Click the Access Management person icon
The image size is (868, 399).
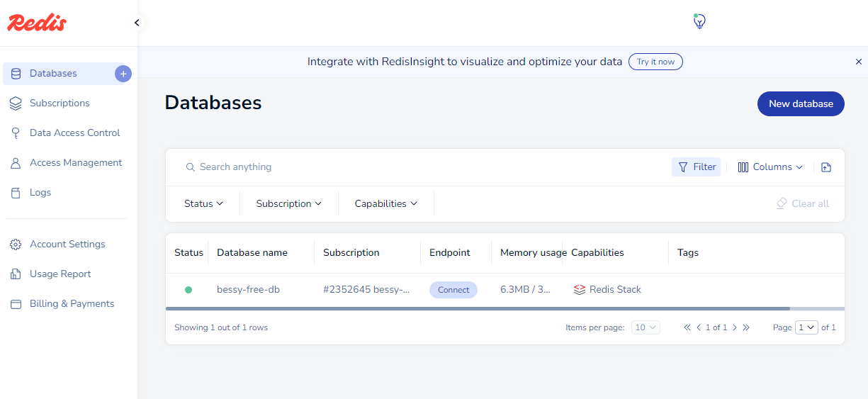click(16, 162)
